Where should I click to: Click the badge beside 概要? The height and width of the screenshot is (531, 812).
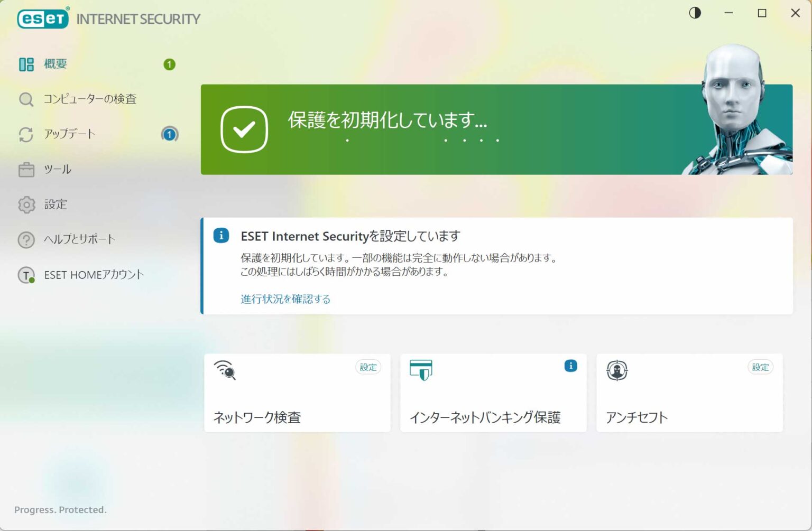[169, 64]
